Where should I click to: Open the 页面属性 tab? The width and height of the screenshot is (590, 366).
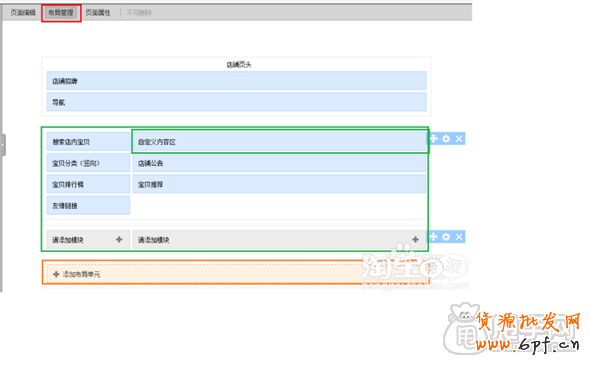(98, 13)
